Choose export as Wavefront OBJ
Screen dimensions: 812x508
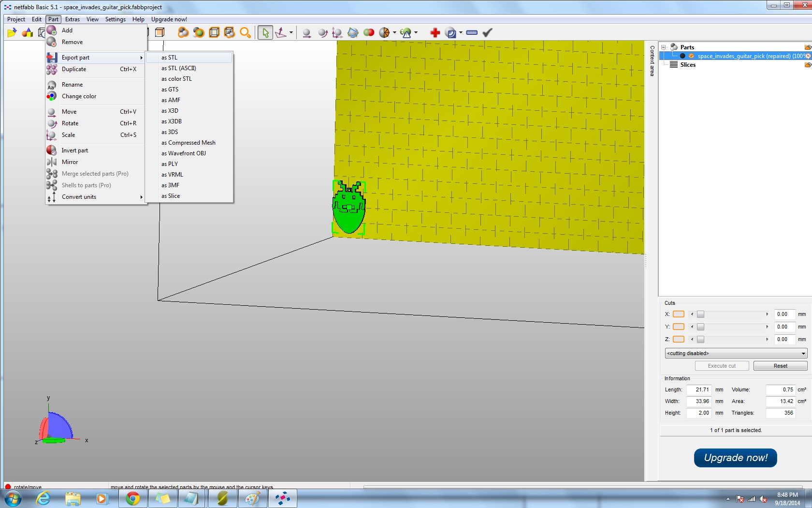tap(189, 153)
